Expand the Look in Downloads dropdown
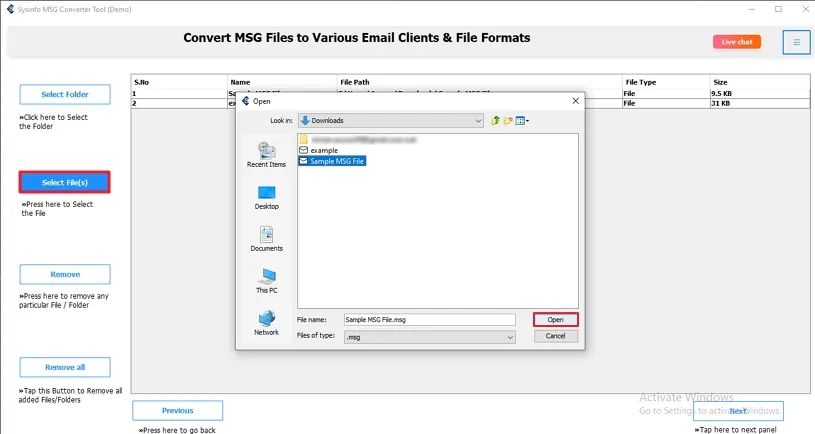The height and width of the screenshot is (434, 815). 391,121
